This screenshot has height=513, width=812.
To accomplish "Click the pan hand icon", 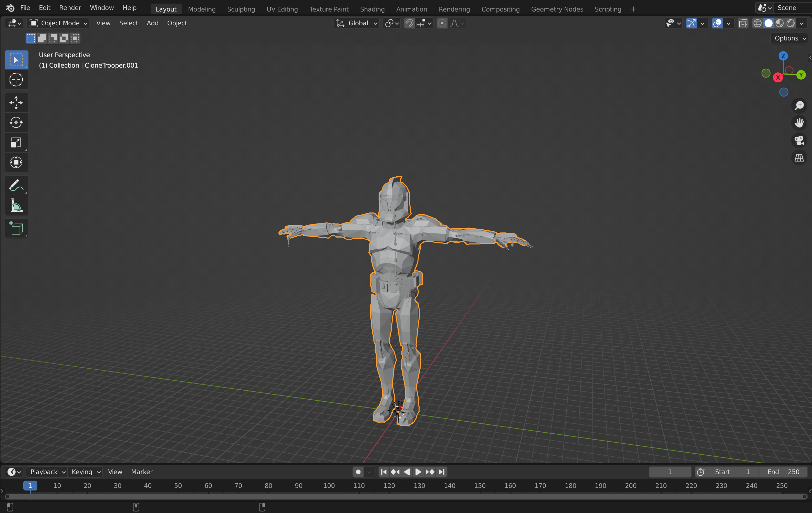I will 799,123.
